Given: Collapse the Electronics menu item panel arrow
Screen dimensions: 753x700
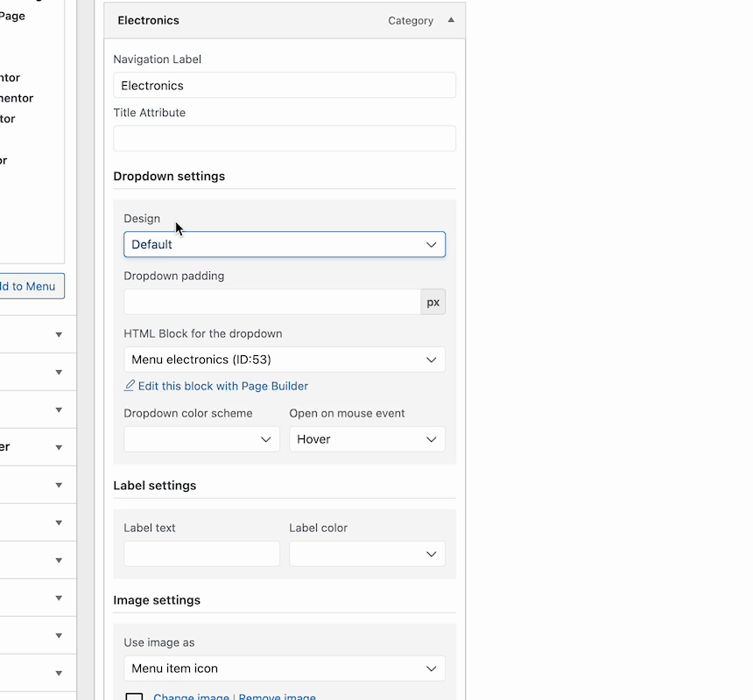Looking at the screenshot, I should pos(451,20).
